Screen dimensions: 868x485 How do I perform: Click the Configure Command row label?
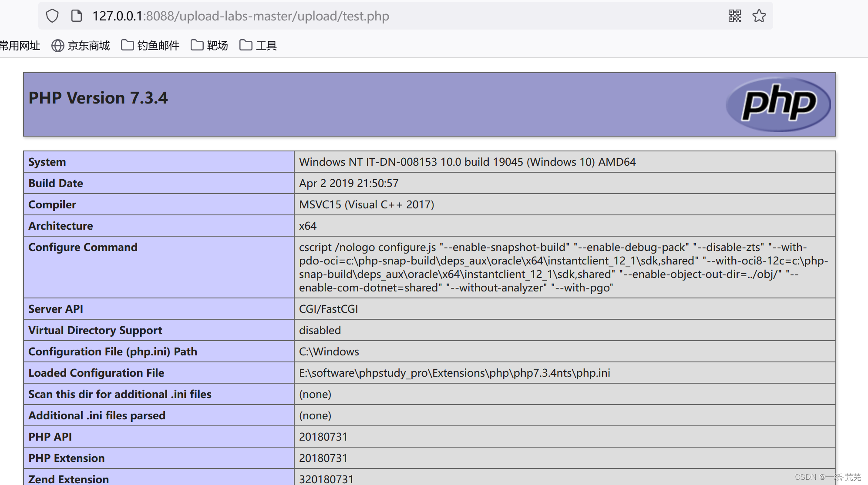click(83, 247)
